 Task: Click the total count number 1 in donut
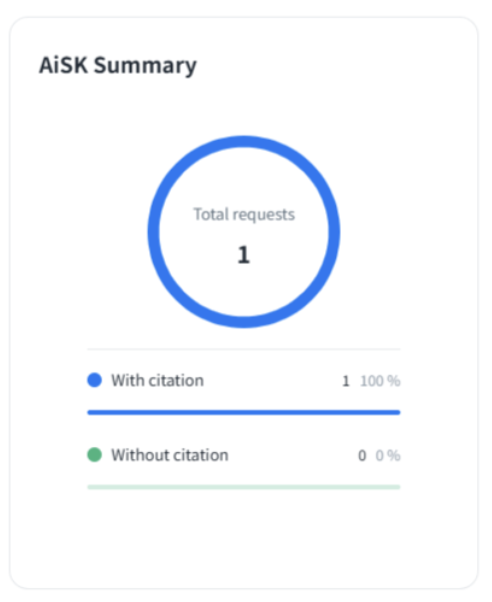(244, 255)
